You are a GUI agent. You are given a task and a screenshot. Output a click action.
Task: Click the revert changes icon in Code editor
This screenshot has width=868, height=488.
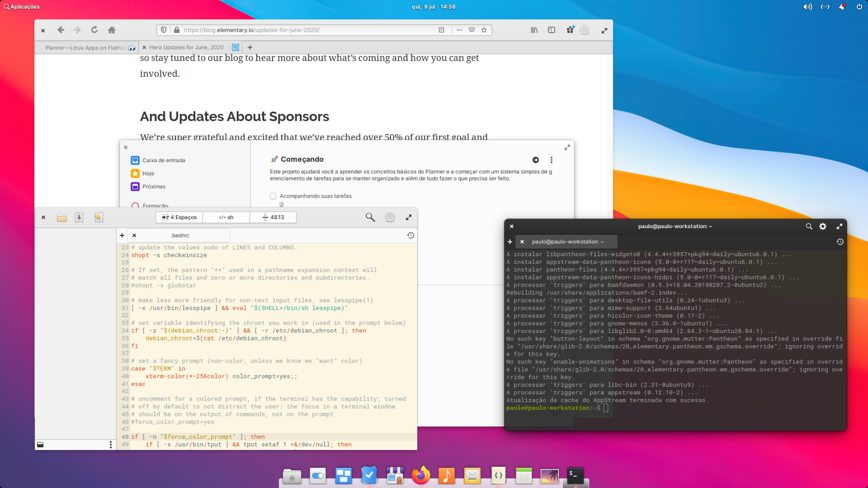(98, 218)
